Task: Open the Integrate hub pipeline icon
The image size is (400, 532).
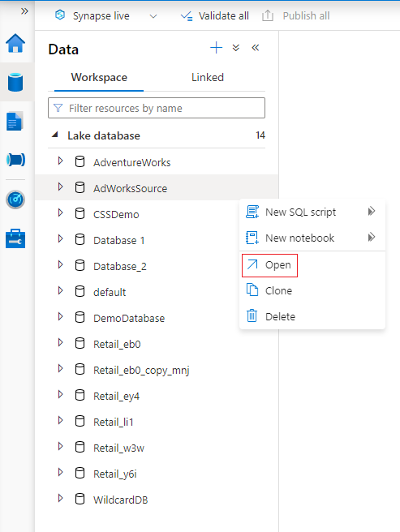Action: [15, 160]
